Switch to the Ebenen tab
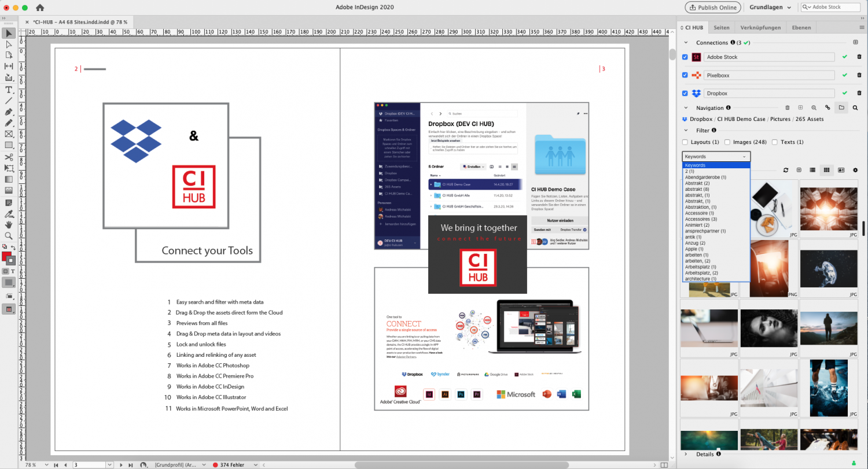Screen dimensions: 868x469 (x=801, y=27)
